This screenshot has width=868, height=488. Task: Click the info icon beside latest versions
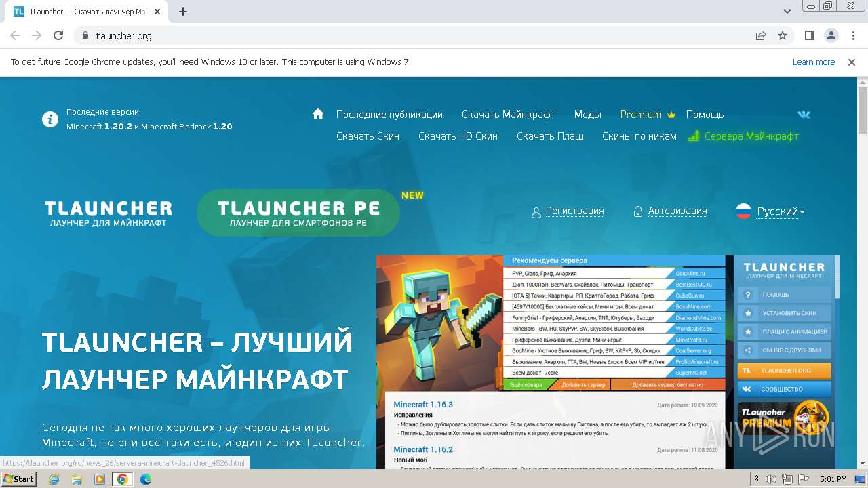pos(50,119)
